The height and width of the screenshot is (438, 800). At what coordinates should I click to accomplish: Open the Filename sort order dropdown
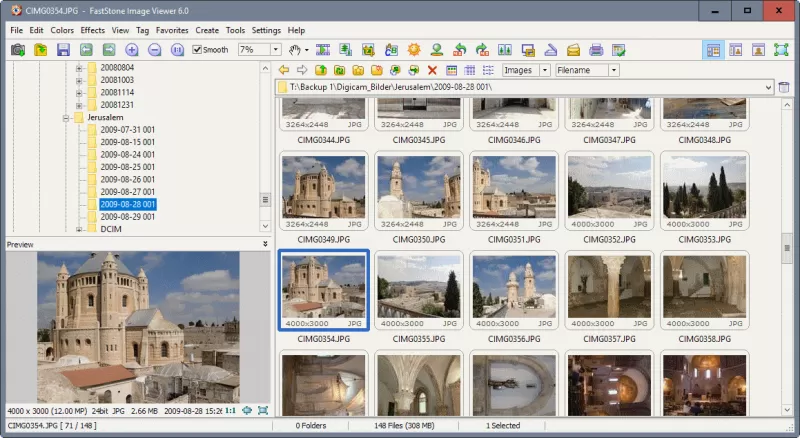[x=613, y=70]
